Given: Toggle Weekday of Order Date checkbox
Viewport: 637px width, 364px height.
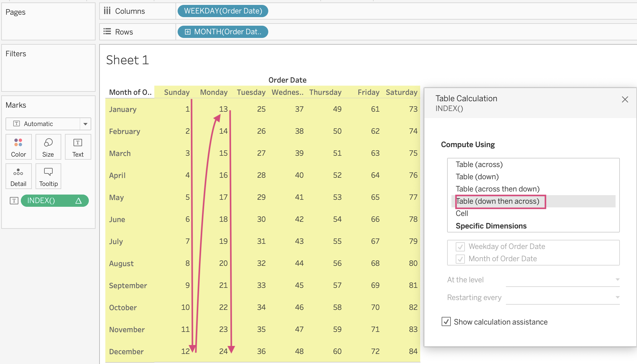Looking at the screenshot, I should (x=460, y=247).
